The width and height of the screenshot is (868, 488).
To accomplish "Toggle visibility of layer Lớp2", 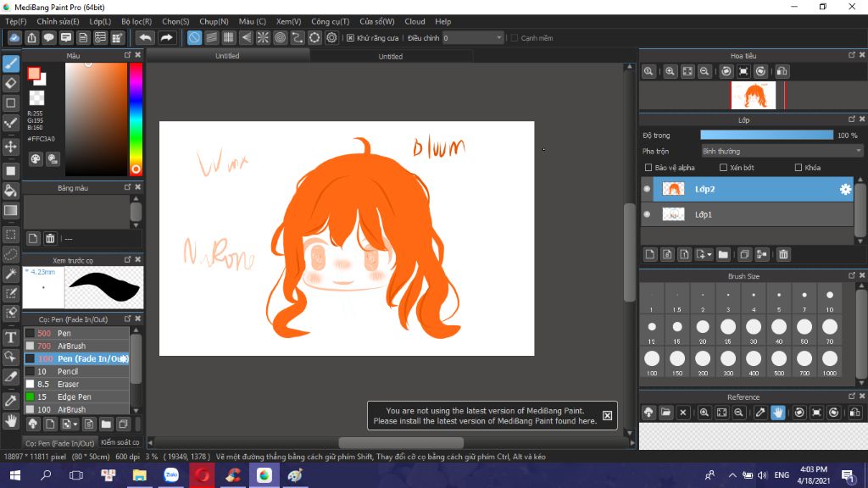I will (x=647, y=189).
